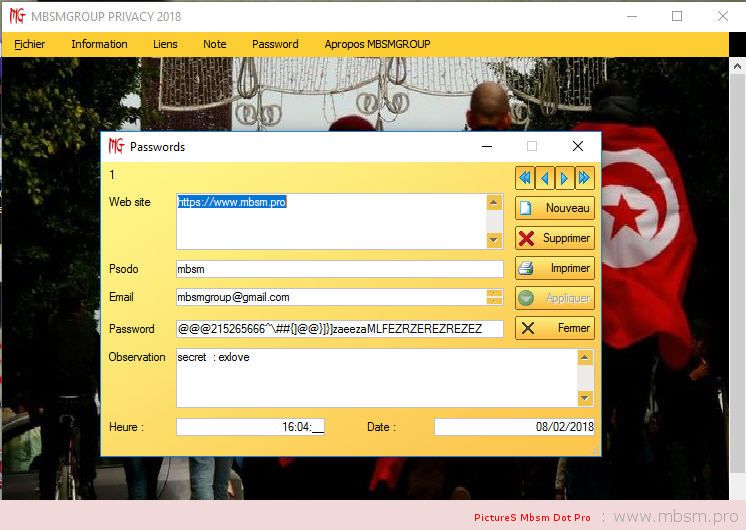
Task: Print record using Imprimer button
Action: (x=555, y=268)
